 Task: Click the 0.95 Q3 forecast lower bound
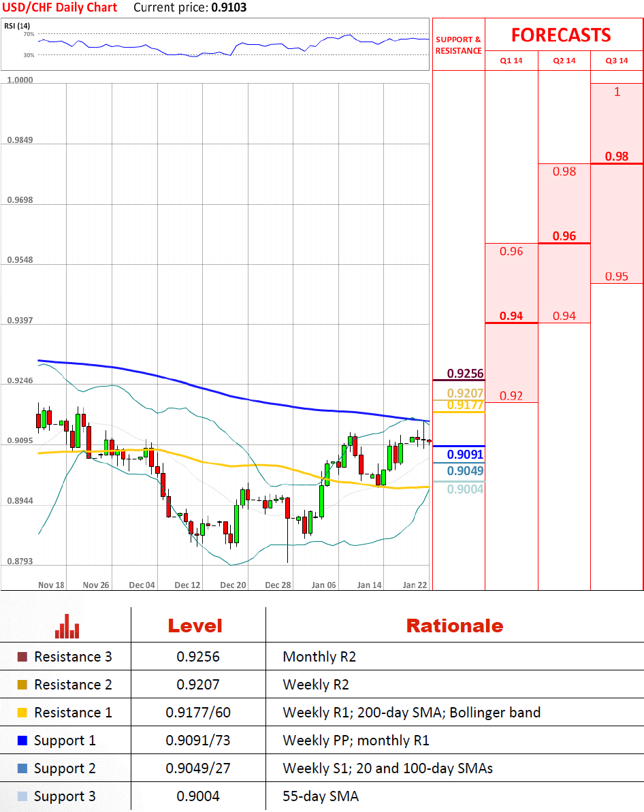click(x=617, y=276)
